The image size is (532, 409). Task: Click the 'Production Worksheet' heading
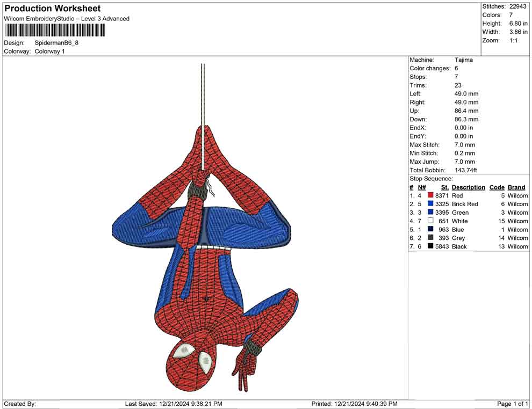(53, 9)
